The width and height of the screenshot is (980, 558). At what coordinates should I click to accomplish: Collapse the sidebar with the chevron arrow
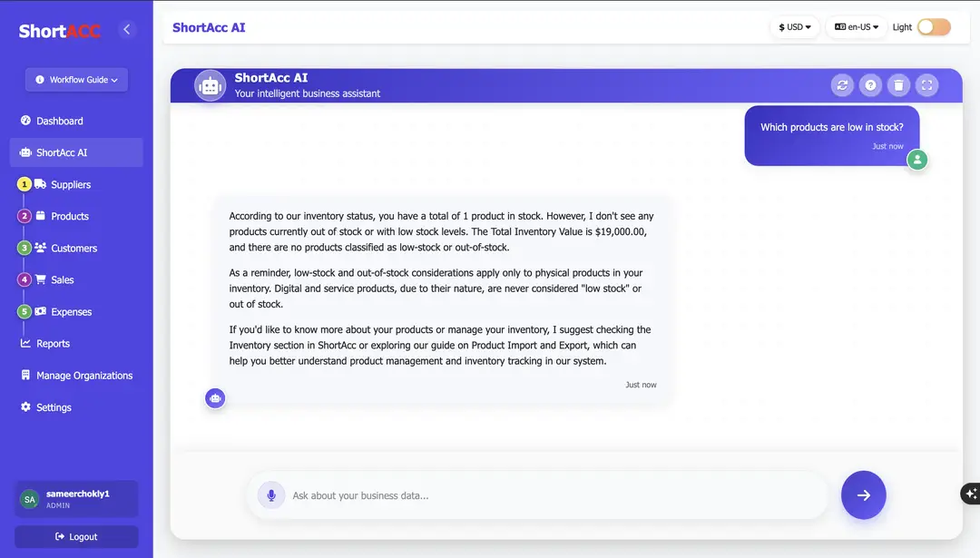point(127,29)
